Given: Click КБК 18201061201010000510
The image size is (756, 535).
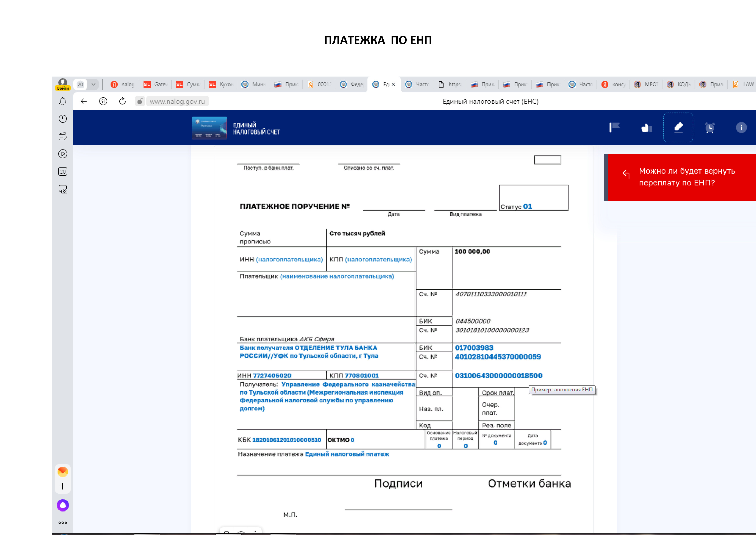Looking at the screenshot, I should 286,440.
